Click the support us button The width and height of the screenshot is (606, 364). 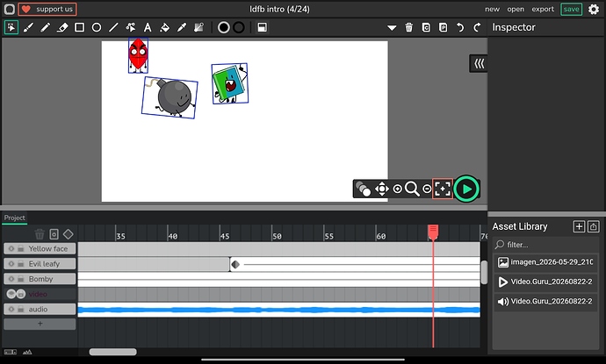point(47,9)
